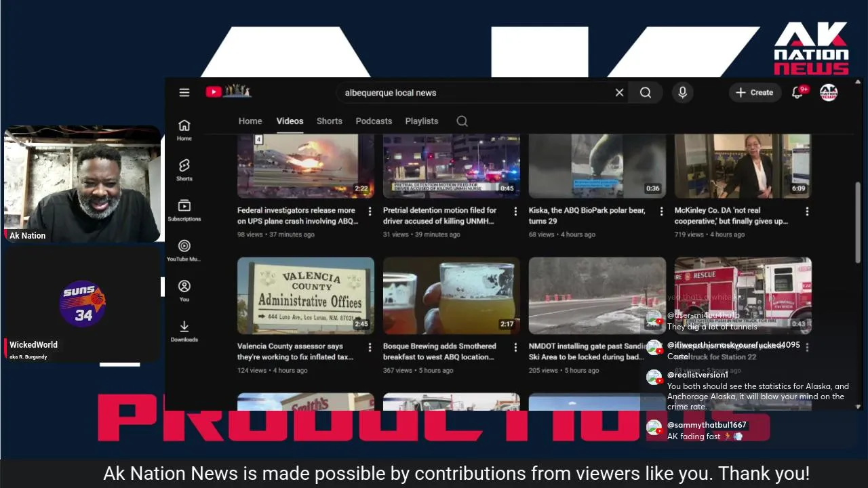
Task: Open You section in sidebar
Action: click(184, 291)
